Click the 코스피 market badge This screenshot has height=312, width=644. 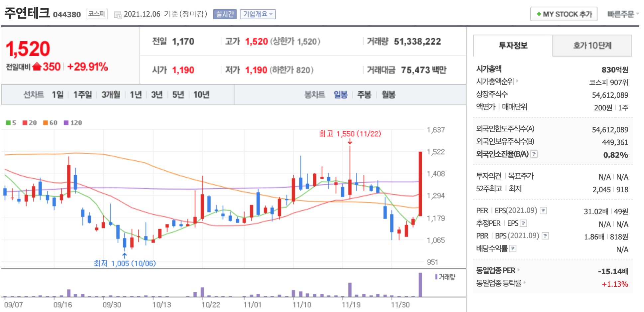[96, 14]
